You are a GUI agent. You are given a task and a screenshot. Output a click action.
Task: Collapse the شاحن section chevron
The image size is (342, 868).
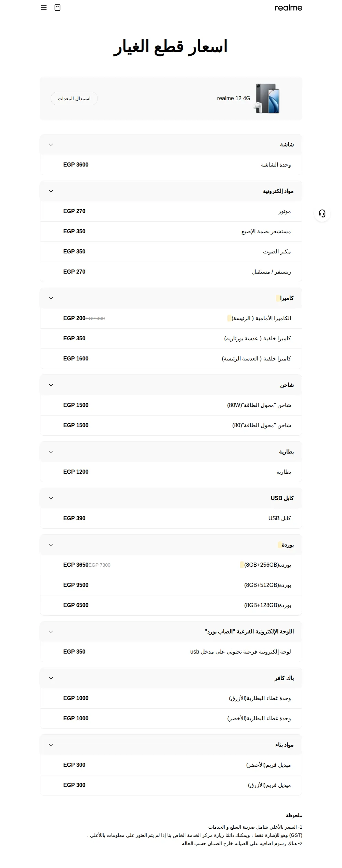[51, 385]
